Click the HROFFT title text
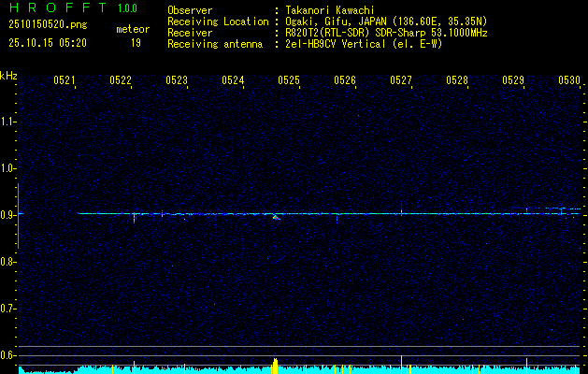 point(59,7)
